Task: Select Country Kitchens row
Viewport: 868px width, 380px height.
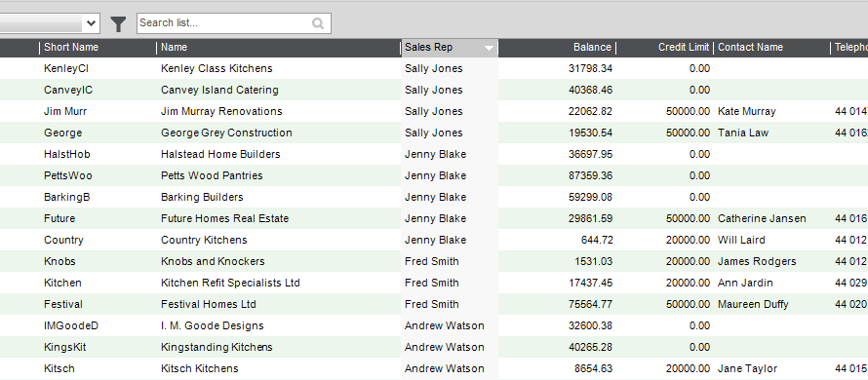Action: (434, 240)
